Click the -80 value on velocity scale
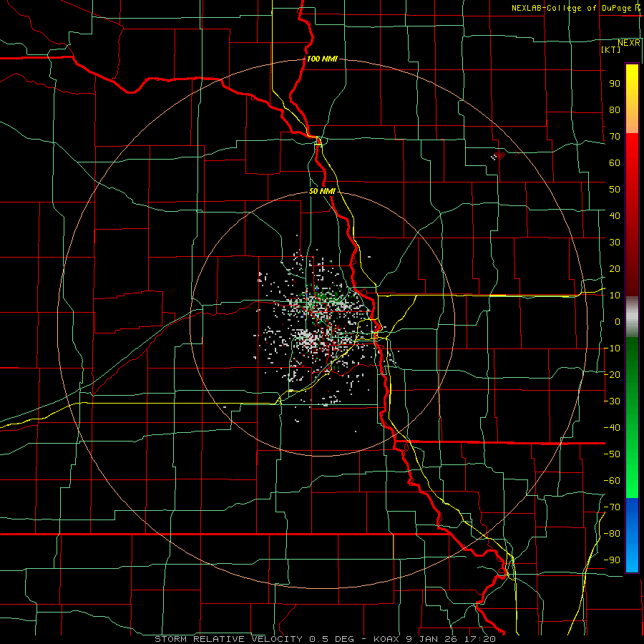This screenshot has height=644, width=644. pyautogui.click(x=612, y=534)
